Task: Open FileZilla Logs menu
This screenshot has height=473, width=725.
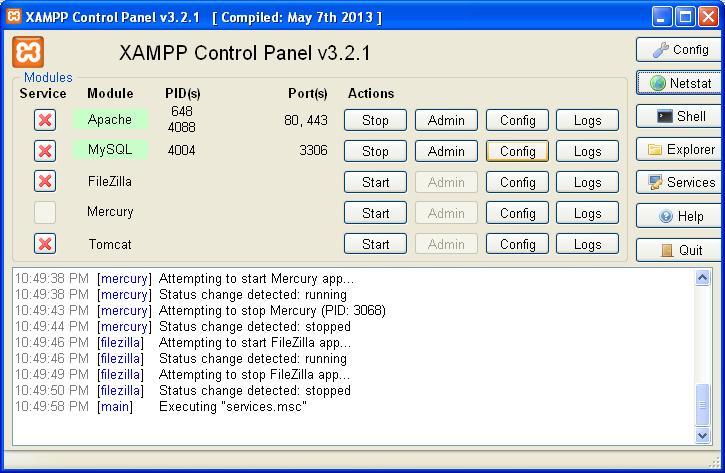Action: pos(587,182)
